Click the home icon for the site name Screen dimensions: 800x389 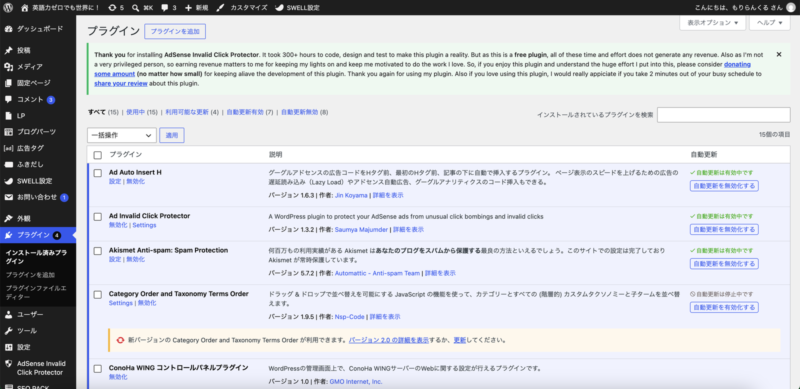(25, 8)
